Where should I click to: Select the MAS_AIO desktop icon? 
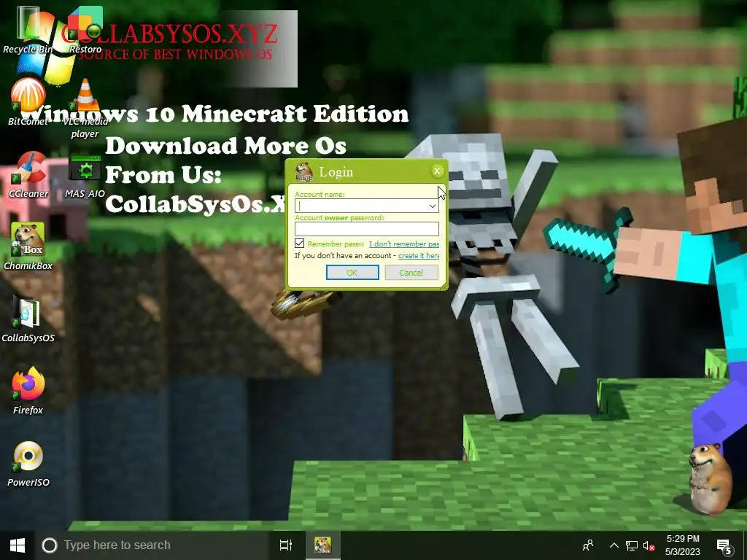point(85,176)
